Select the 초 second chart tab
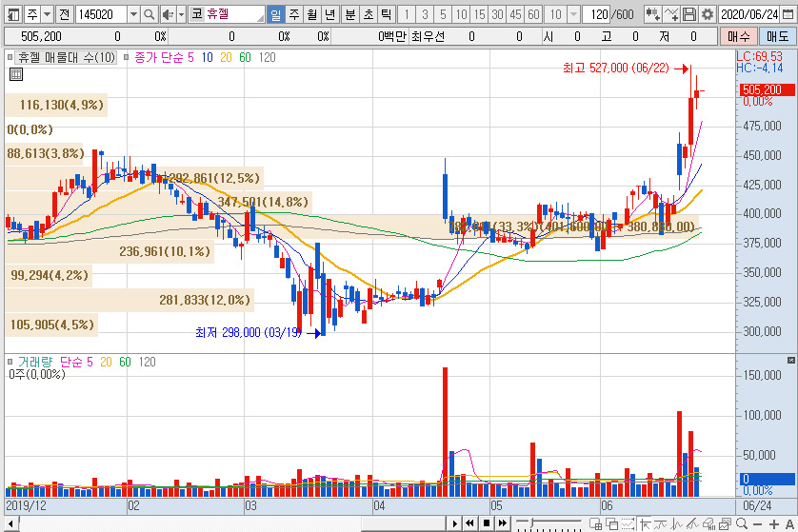Screen dimensions: 798x532 click(x=369, y=14)
